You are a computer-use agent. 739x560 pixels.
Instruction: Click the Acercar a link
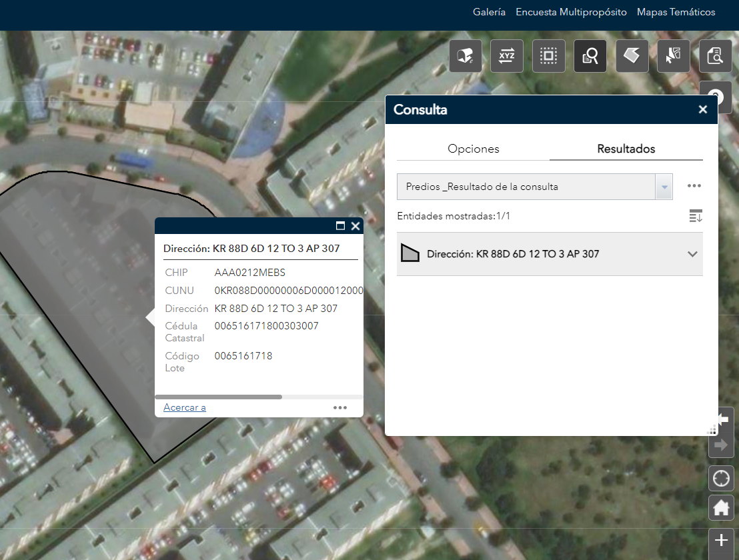tap(184, 407)
